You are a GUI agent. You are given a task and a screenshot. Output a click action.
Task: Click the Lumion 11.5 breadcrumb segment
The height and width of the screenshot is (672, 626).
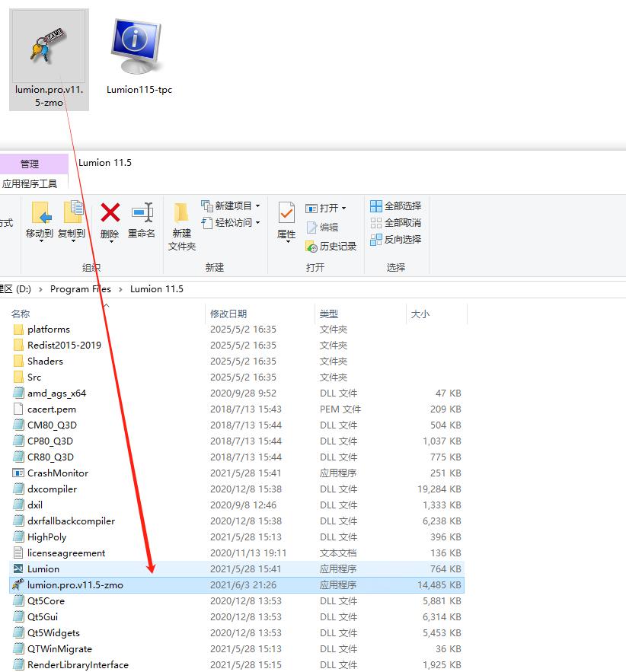coord(157,289)
